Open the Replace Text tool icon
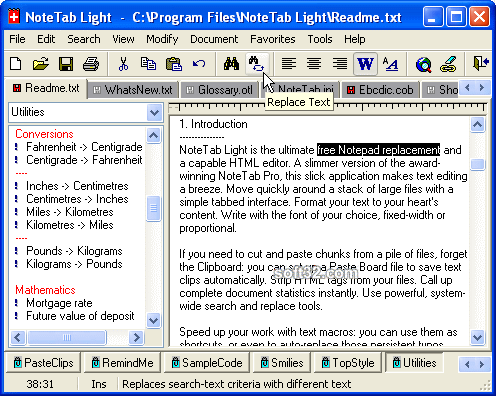The width and height of the screenshot is (496, 396). (256, 63)
